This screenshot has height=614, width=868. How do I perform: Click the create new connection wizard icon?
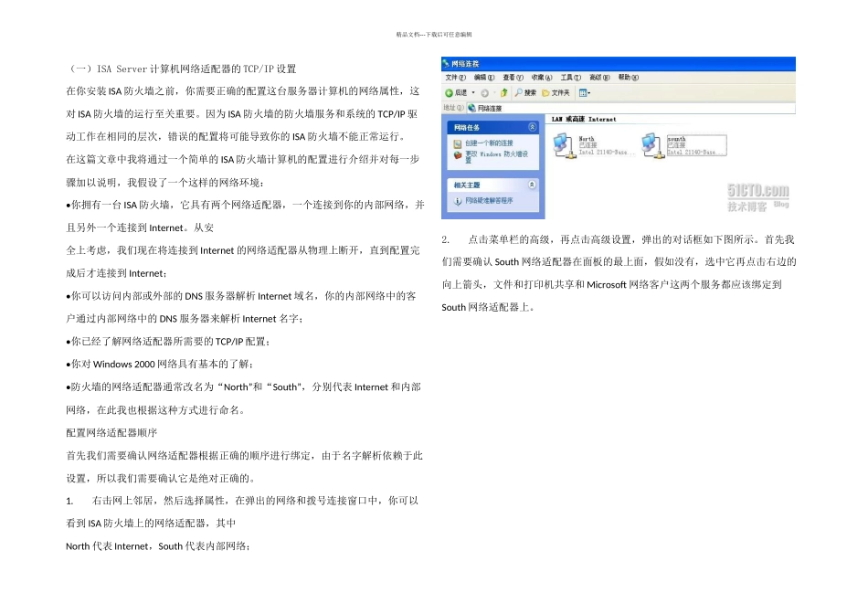pyautogui.click(x=457, y=144)
